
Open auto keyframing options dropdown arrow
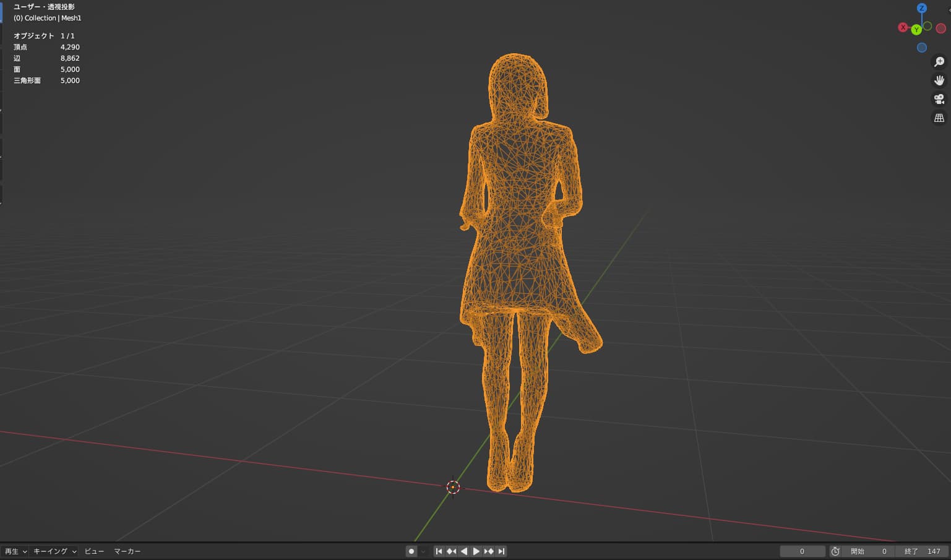point(423,551)
